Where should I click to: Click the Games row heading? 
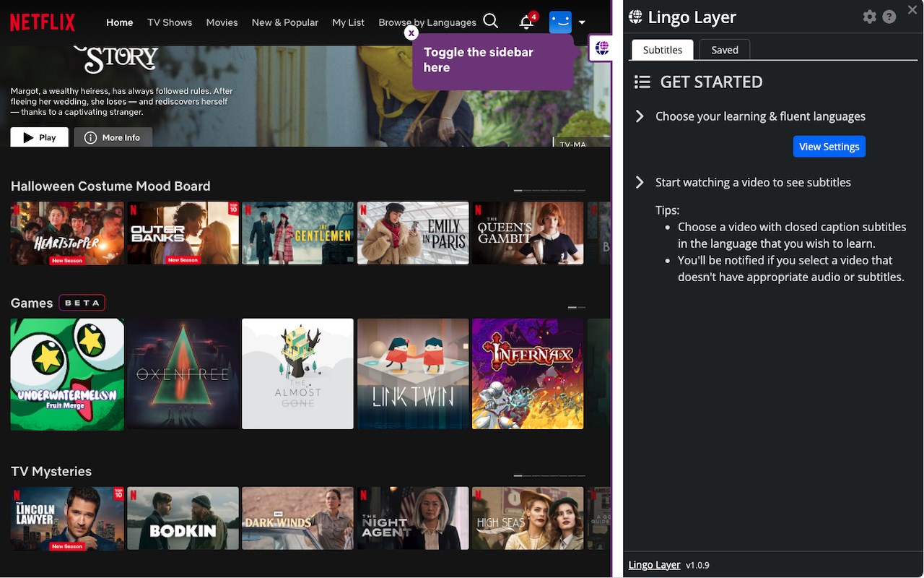click(x=32, y=303)
